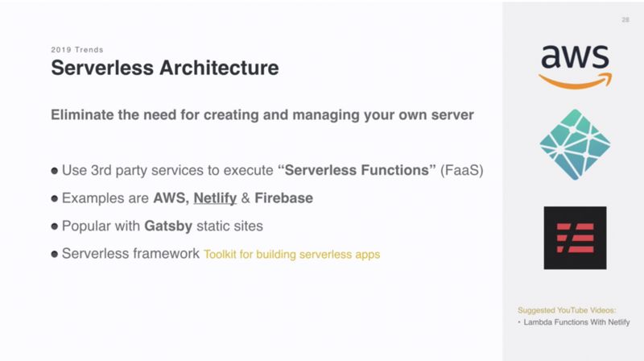The image size is (644, 361).
Task: Click the 'Serverless Architecture' heading
Action: (x=165, y=68)
